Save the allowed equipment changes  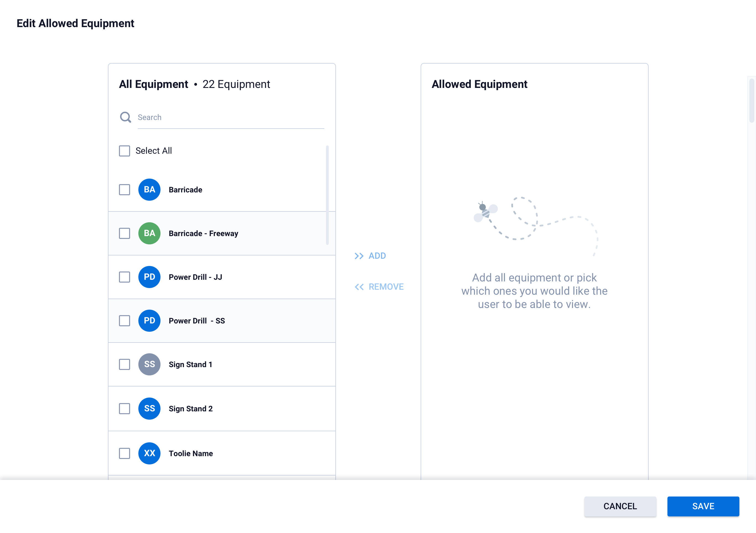703,506
